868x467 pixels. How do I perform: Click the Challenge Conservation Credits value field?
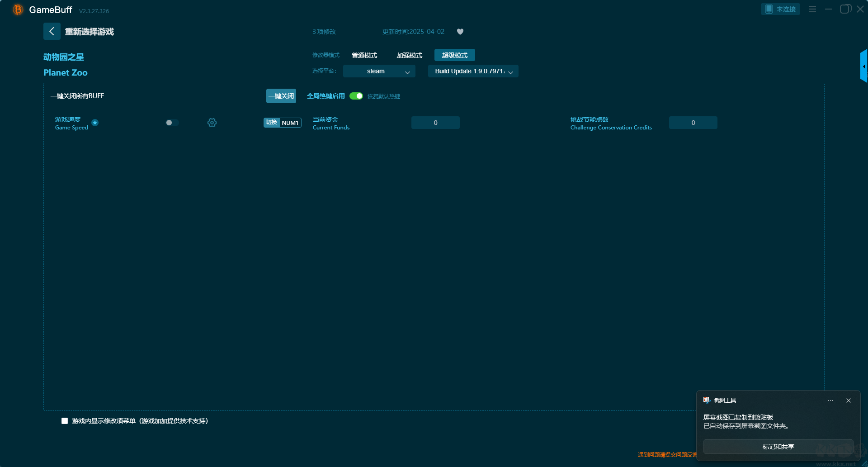[693, 123]
